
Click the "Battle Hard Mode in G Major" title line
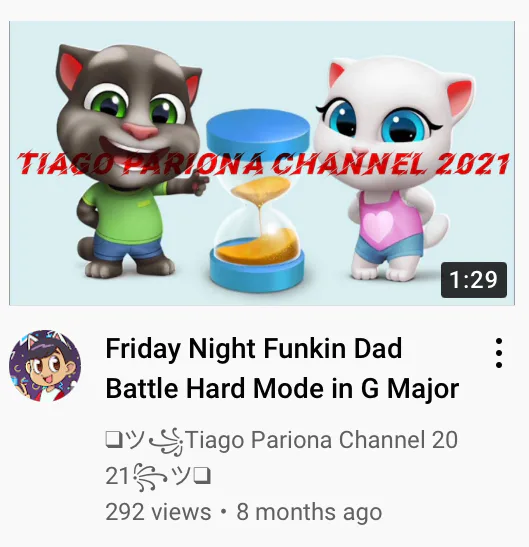(282, 389)
